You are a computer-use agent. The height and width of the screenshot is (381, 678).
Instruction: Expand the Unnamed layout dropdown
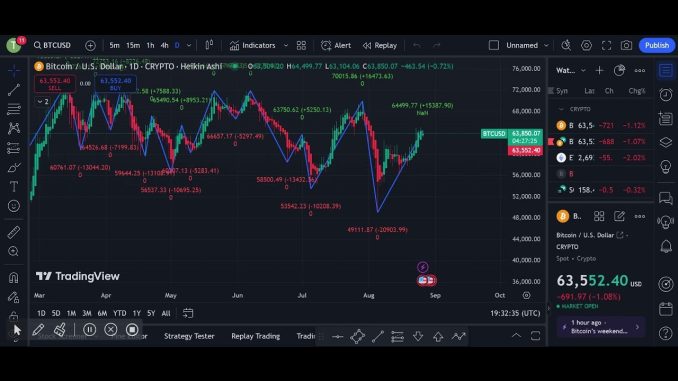coord(546,45)
